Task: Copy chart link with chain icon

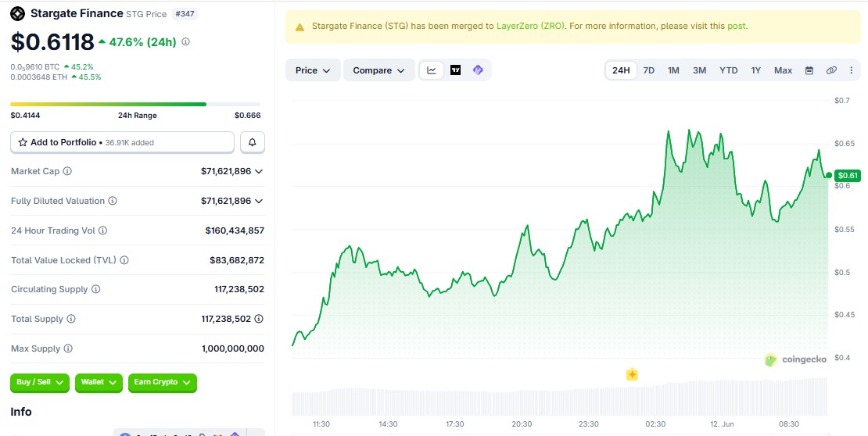Action: pyautogui.click(x=831, y=70)
